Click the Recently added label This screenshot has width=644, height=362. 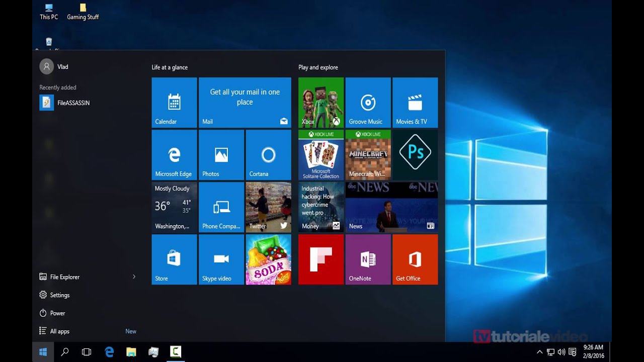pos(58,87)
